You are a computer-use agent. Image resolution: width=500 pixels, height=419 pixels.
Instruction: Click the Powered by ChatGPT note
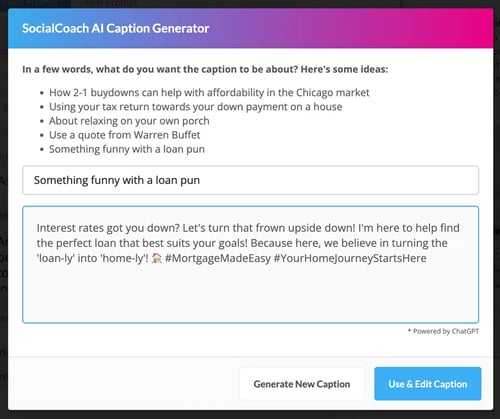point(443,331)
